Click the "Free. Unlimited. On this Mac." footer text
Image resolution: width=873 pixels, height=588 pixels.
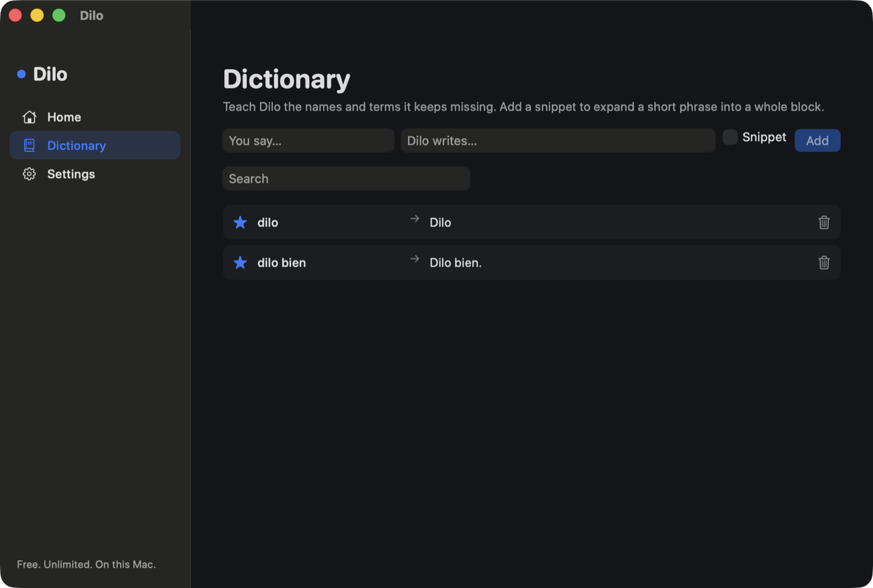[x=86, y=564]
